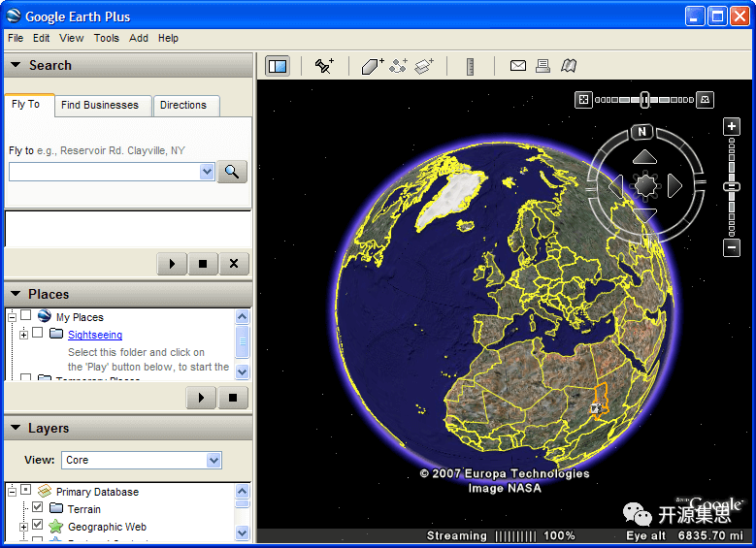This screenshot has height=548, width=756.
Task: Collapse the Primary Database node
Action: click(x=12, y=492)
